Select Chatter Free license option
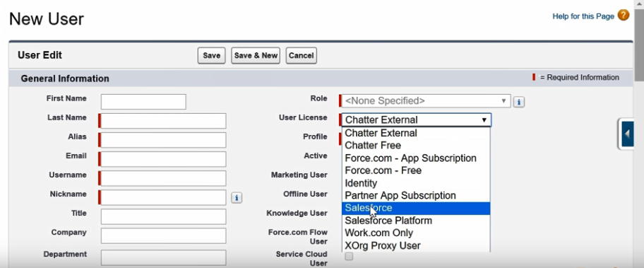This screenshot has width=644, height=268. pos(416,146)
